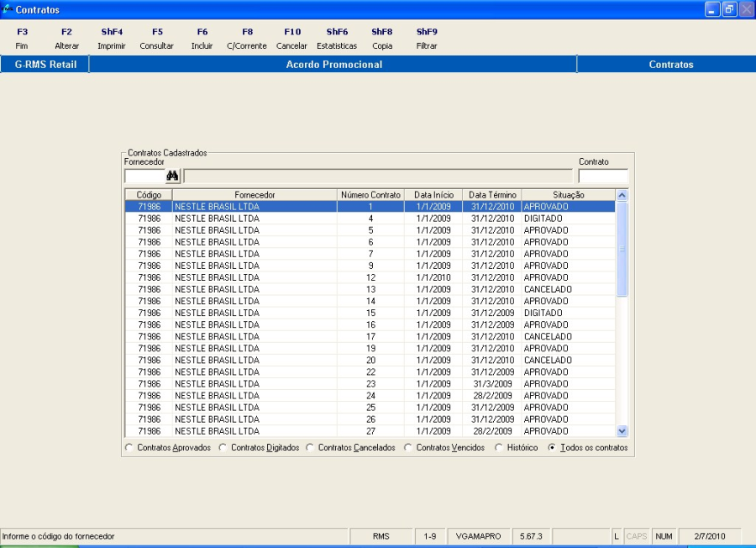Click the Fornecedor code input field
The width and height of the screenshot is (756, 548).
144,176
